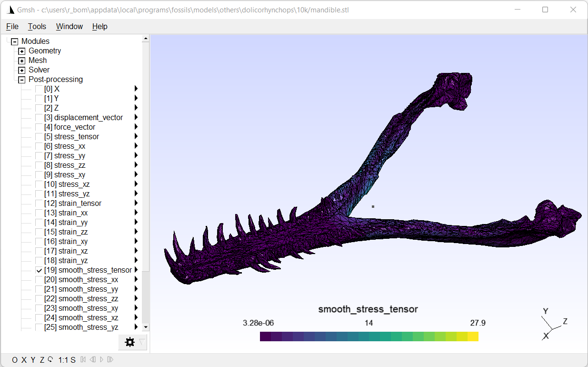The image size is (588, 367).
Task: Click the gear icon below the module tree
Action: 130,342
